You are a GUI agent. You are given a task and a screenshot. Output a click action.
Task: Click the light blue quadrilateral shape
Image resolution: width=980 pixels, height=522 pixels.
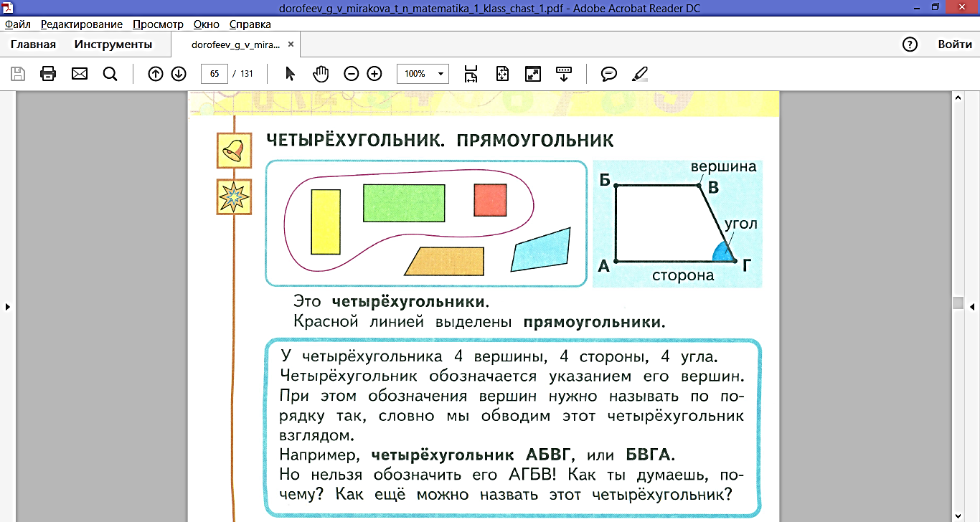[541, 250]
